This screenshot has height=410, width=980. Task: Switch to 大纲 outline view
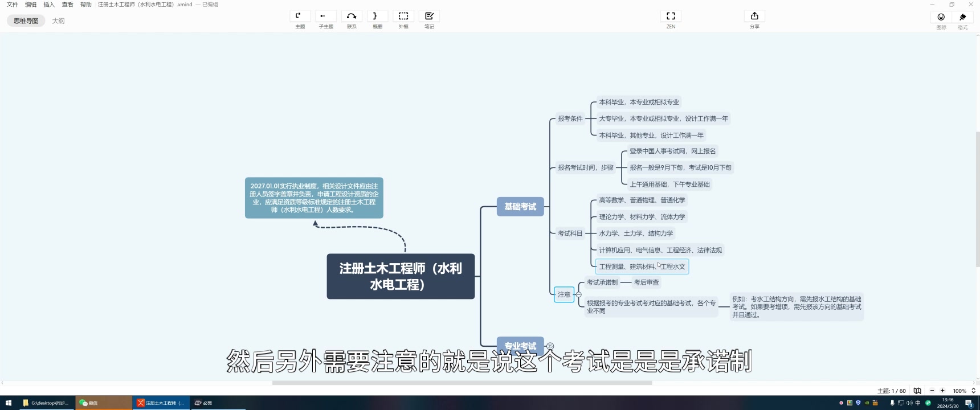pyautogui.click(x=58, y=20)
